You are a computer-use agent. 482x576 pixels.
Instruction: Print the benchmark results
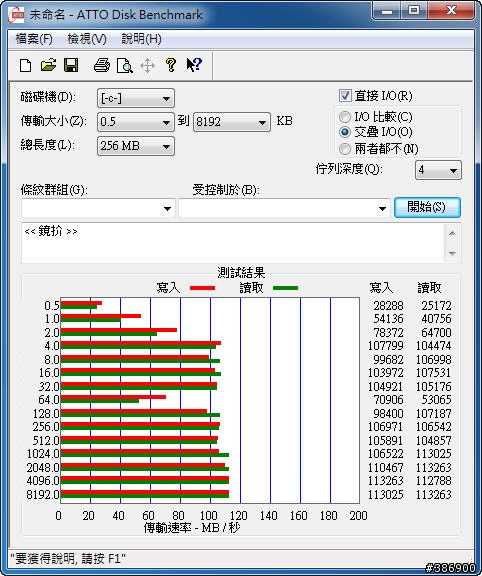tap(102, 65)
